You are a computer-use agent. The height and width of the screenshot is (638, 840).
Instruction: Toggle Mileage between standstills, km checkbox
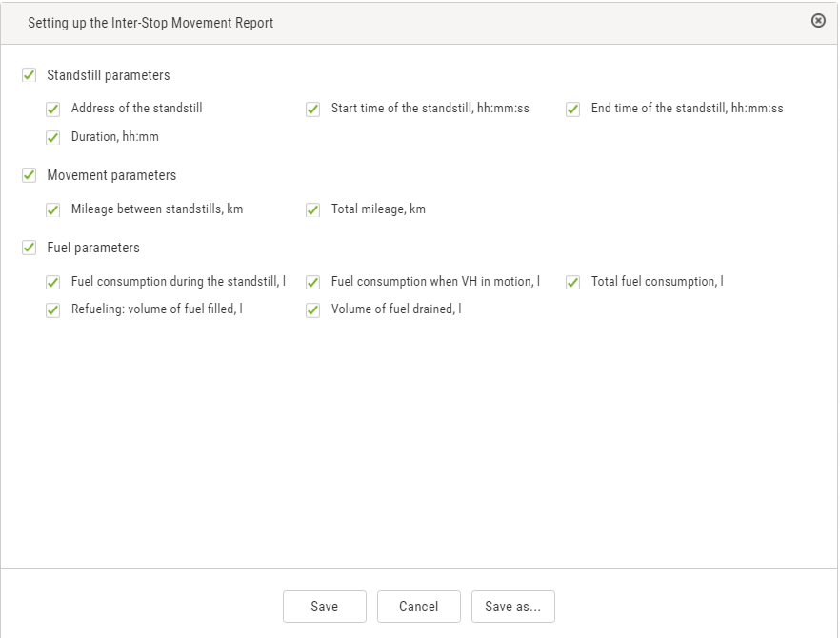point(52,210)
